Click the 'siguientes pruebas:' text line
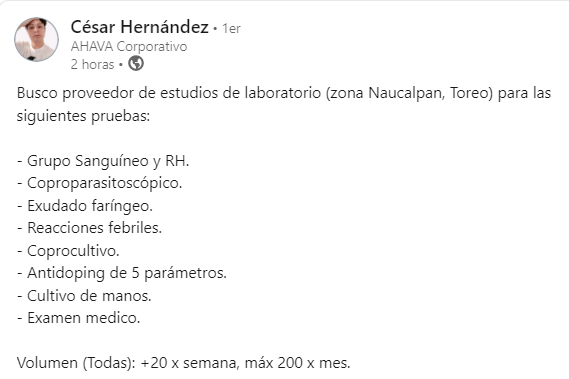569x379 pixels. [83, 116]
